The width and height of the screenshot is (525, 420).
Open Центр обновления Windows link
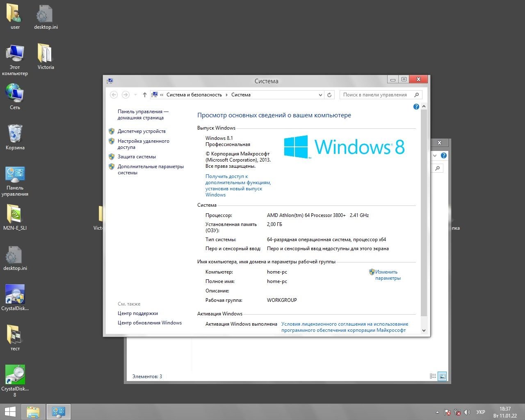coord(150,323)
